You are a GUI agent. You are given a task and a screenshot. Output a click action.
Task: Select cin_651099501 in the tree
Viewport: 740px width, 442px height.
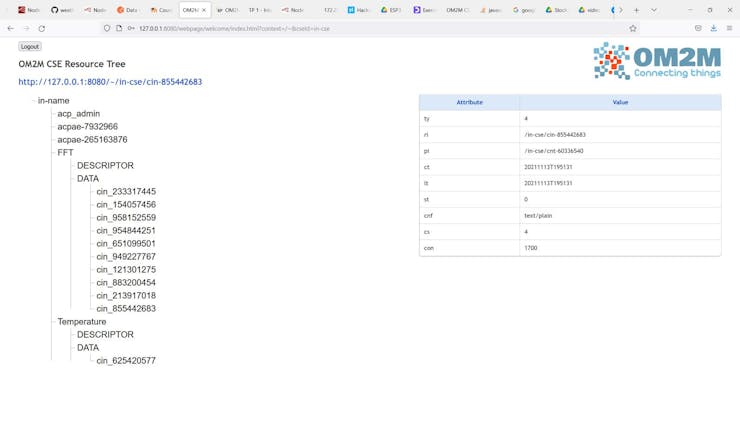(126, 243)
